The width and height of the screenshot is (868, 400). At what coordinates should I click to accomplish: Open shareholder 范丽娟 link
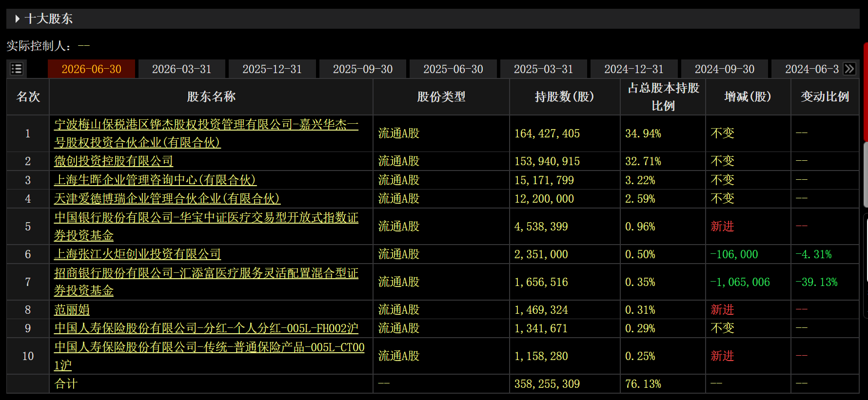[72, 310]
